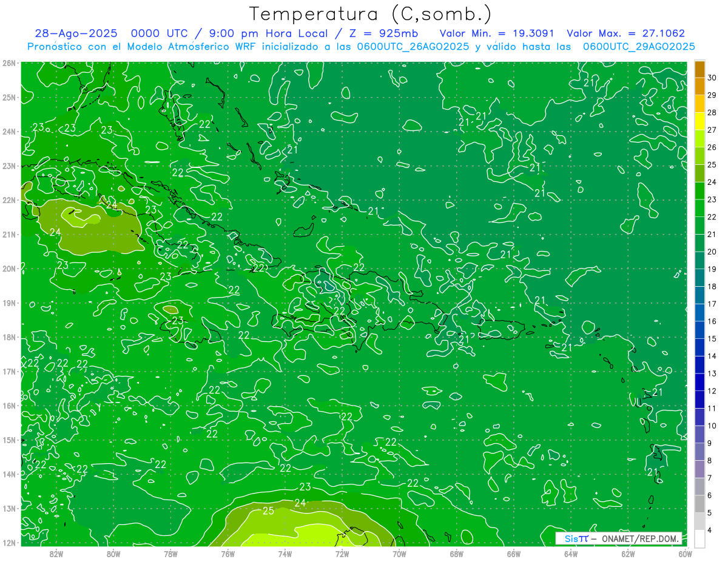Click the latitude axis label 20N
Viewport: 728px width, 562px height.
(9, 269)
